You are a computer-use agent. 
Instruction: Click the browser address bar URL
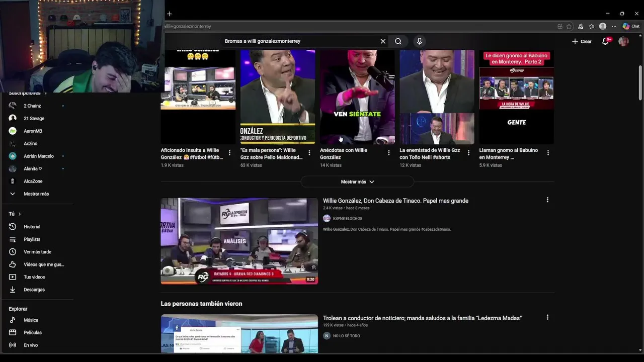(x=188, y=26)
